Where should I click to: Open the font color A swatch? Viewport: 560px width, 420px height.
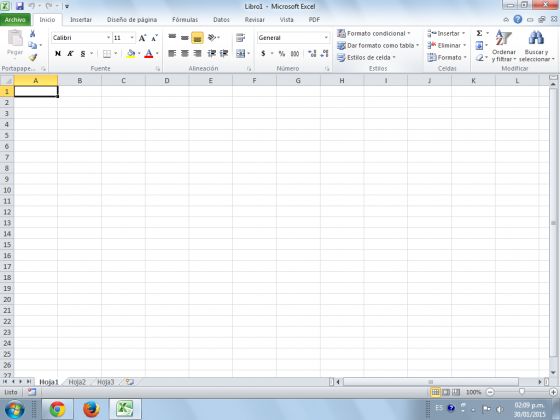149,54
